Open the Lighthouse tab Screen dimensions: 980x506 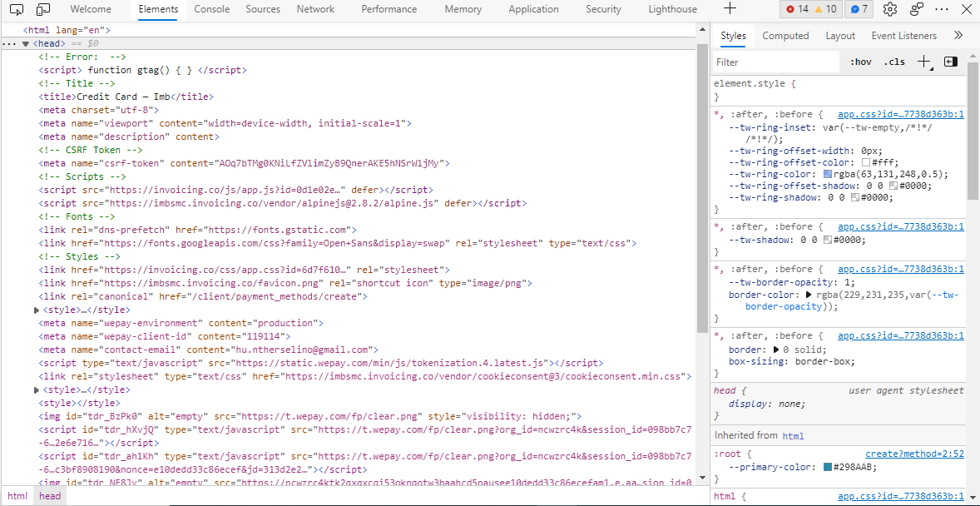[672, 9]
